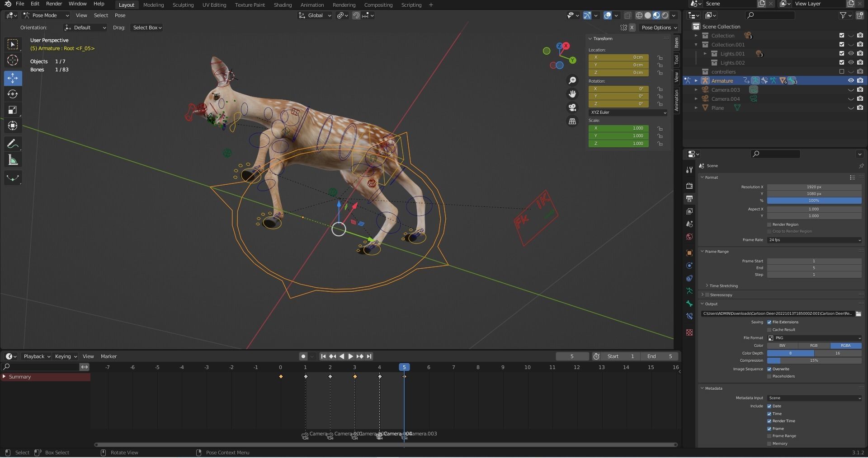Select the Breakdowner pose tool

coord(13,178)
